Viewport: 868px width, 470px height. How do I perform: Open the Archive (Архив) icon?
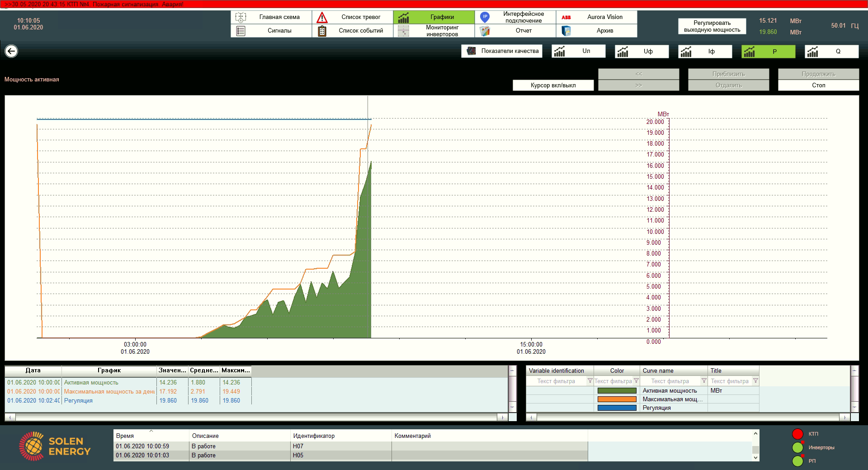point(566,31)
